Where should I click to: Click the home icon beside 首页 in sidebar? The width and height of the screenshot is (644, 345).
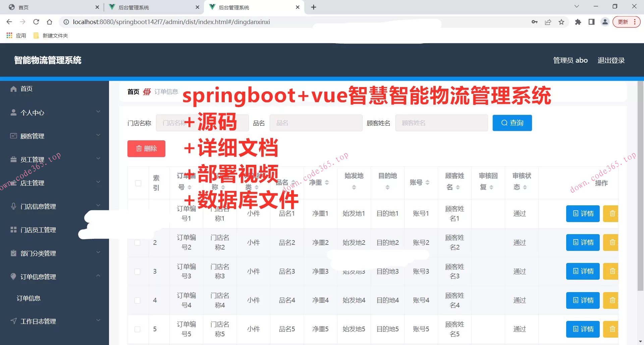13,89
